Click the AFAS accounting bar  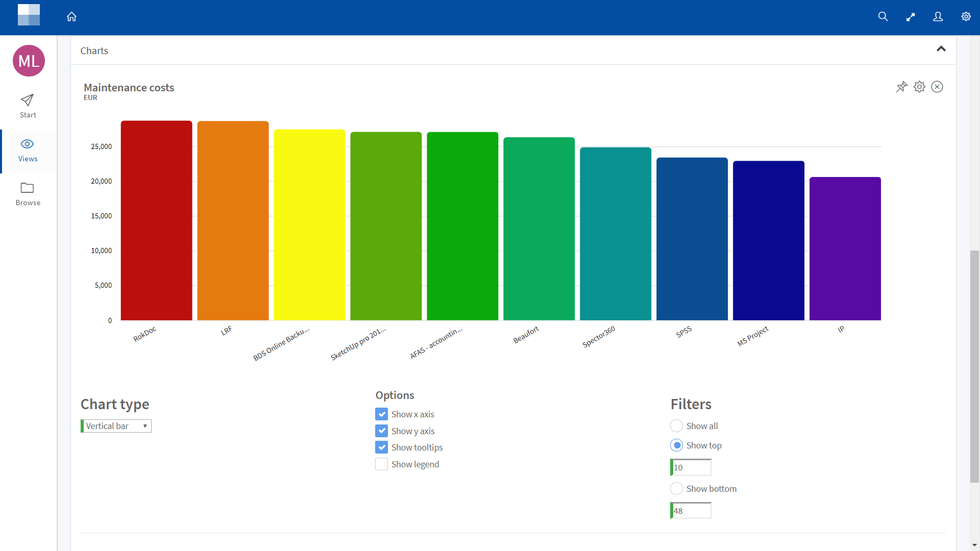pyautogui.click(x=462, y=226)
